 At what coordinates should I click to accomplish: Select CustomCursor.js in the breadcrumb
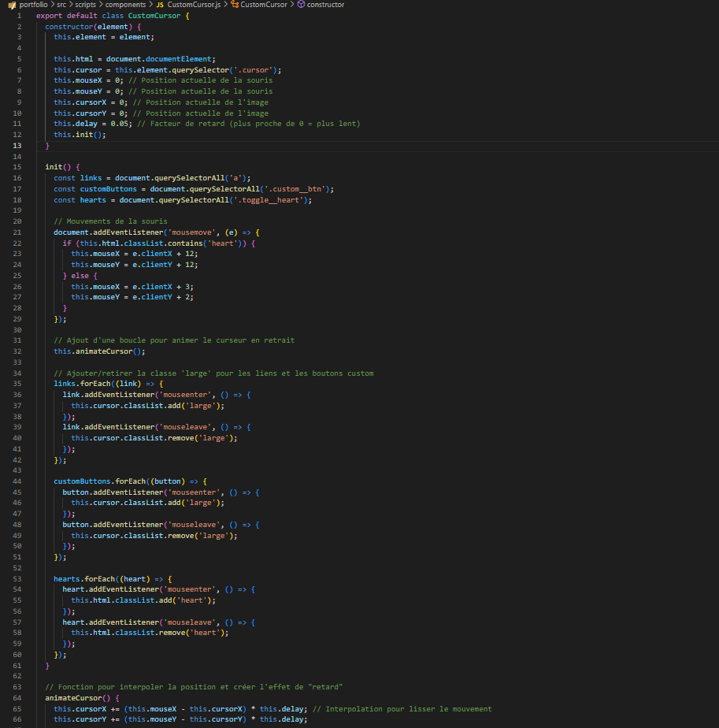coord(193,5)
